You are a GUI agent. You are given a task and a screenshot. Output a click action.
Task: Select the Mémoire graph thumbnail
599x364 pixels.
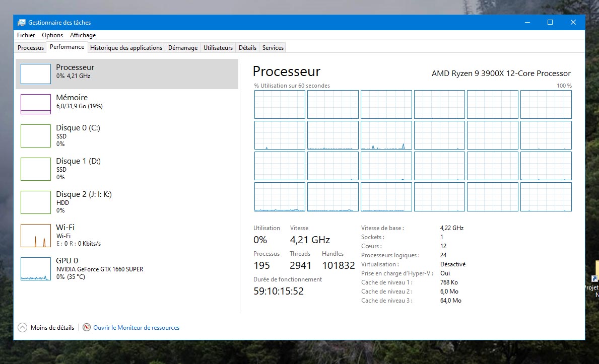(x=36, y=104)
